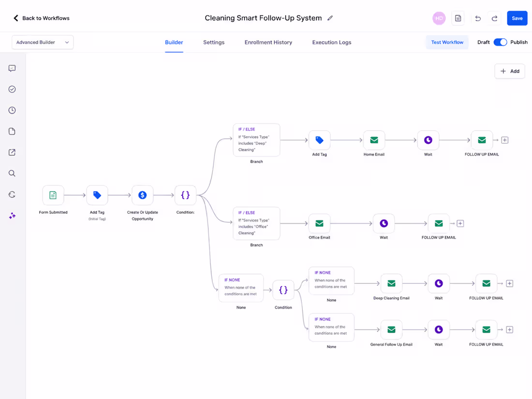Open workflow notes document icon in header
The width and height of the screenshot is (532, 399).
click(458, 18)
